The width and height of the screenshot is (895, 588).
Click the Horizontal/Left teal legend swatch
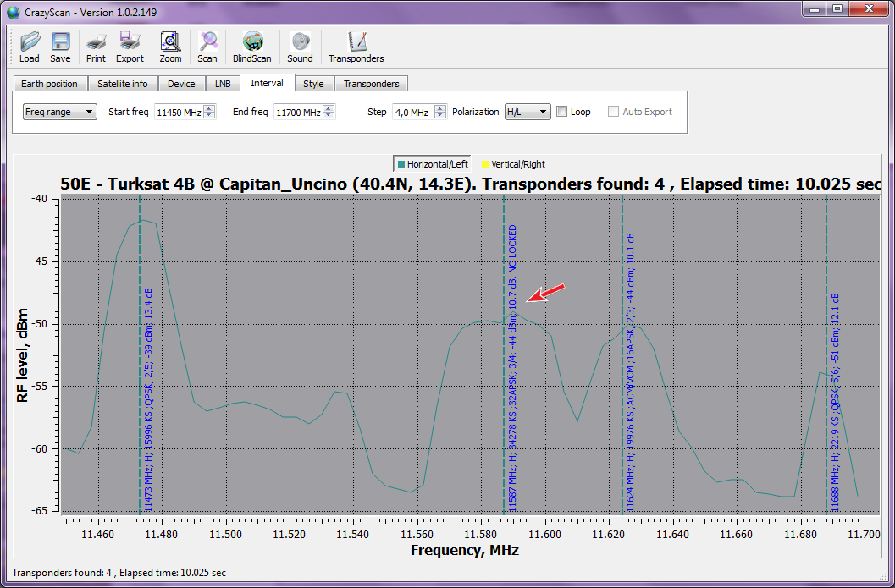click(401, 164)
